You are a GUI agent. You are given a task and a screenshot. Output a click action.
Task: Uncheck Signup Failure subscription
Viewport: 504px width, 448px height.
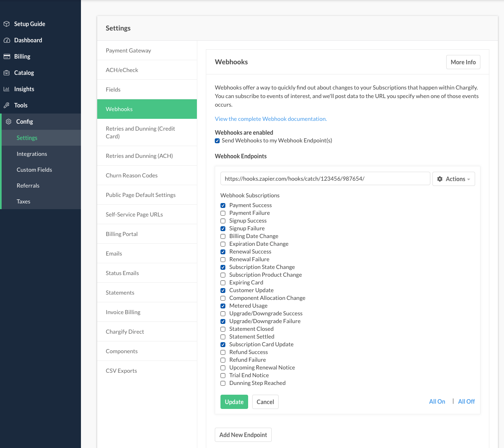tap(223, 229)
